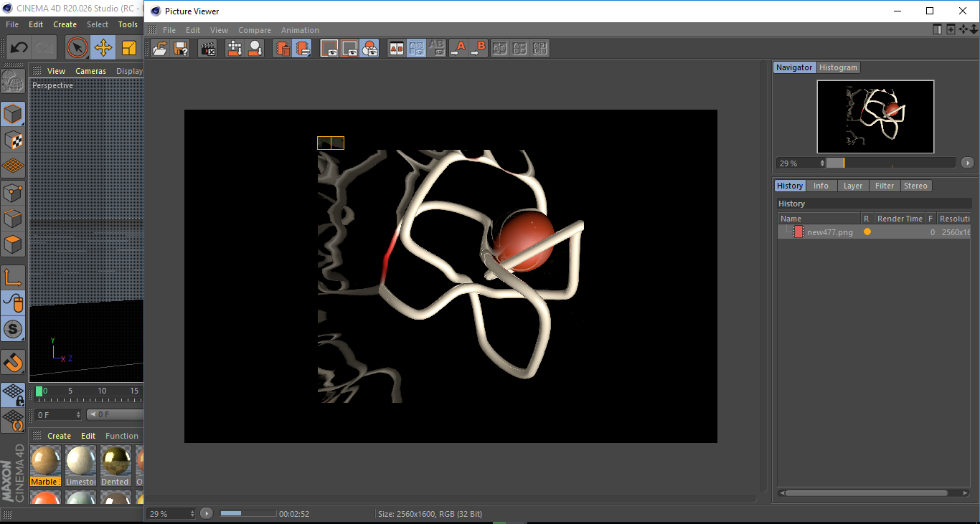
Task: Toggle RGB color circles channel icon
Action: tap(369, 48)
